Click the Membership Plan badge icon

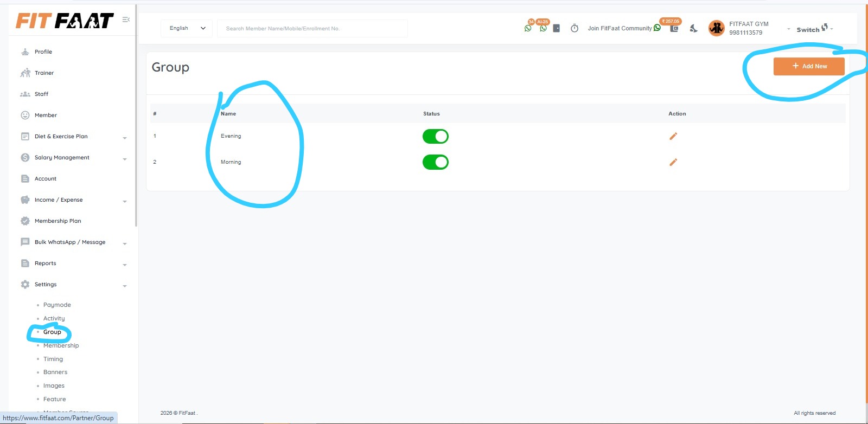pos(25,221)
